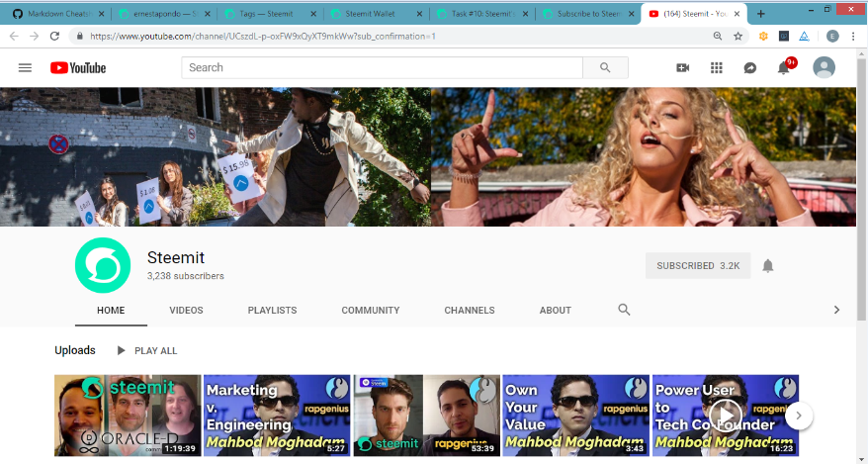
Task: Click the page vertical scrollbar
Action: 861,188
